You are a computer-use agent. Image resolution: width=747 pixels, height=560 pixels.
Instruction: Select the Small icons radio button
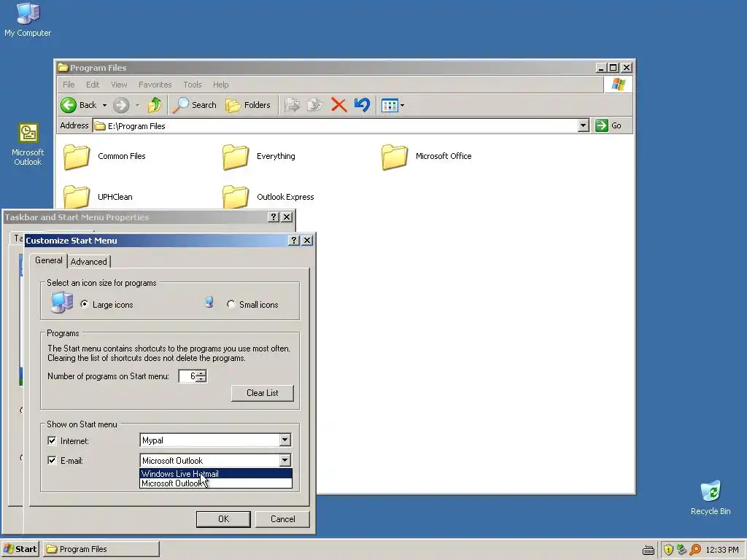(231, 304)
